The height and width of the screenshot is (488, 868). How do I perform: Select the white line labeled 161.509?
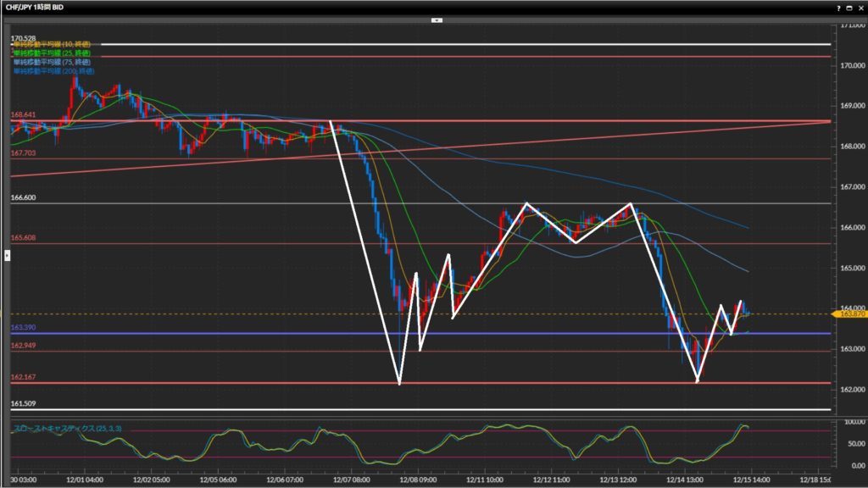coord(254,410)
